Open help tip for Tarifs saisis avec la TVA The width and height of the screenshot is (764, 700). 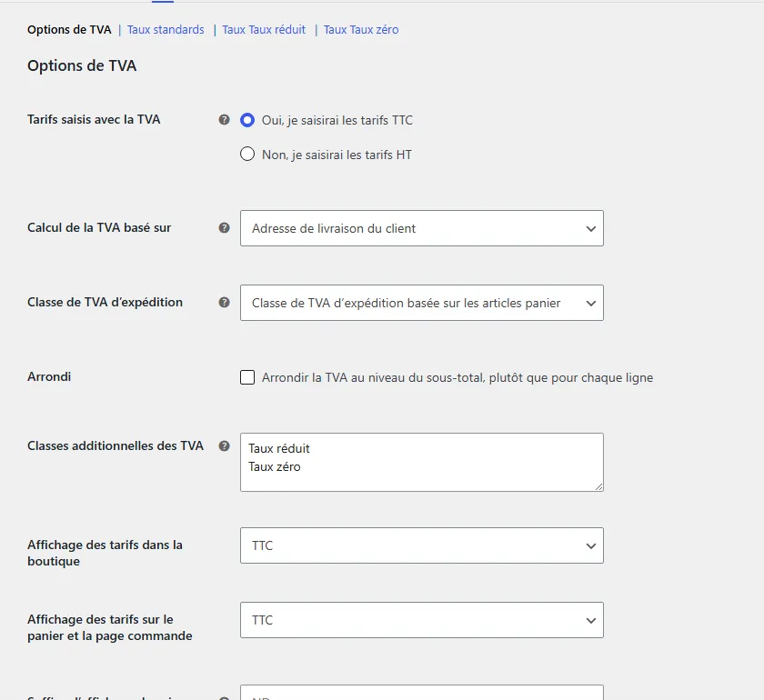pyautogui.click(x=224, y=119)
